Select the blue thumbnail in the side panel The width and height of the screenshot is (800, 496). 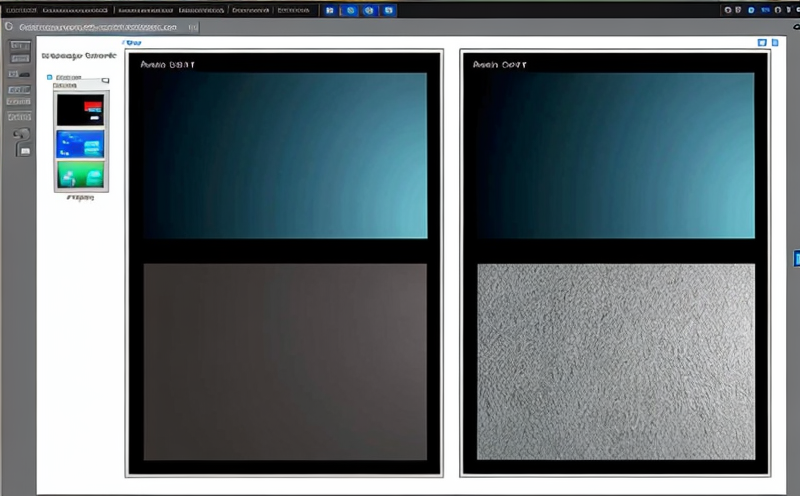pyautogui.click(x=81, y=143)
